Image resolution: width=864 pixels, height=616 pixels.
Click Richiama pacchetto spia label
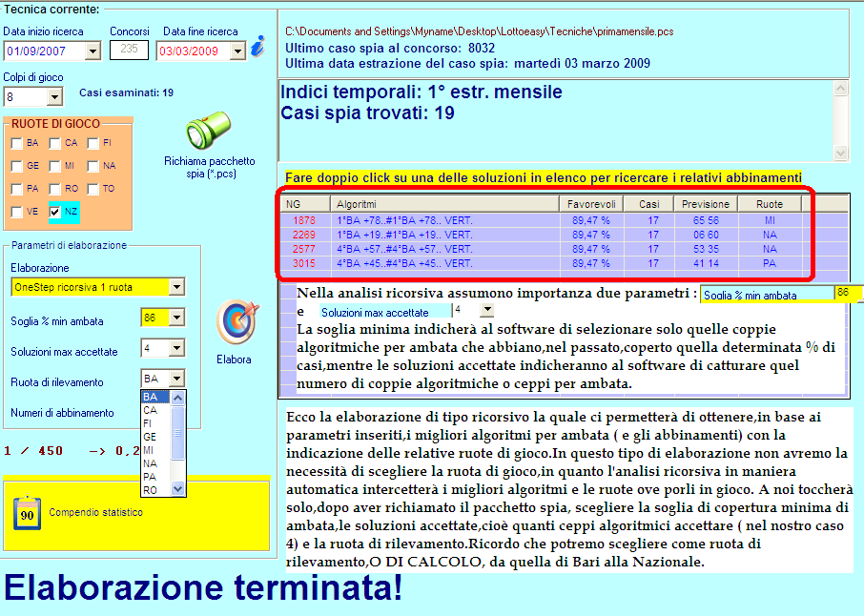click(210, 168)
